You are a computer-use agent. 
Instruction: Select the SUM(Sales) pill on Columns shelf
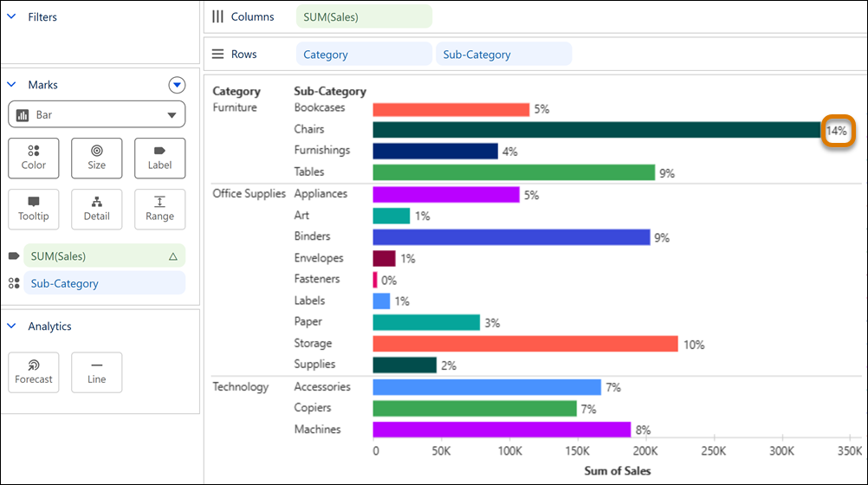[364, 16]
